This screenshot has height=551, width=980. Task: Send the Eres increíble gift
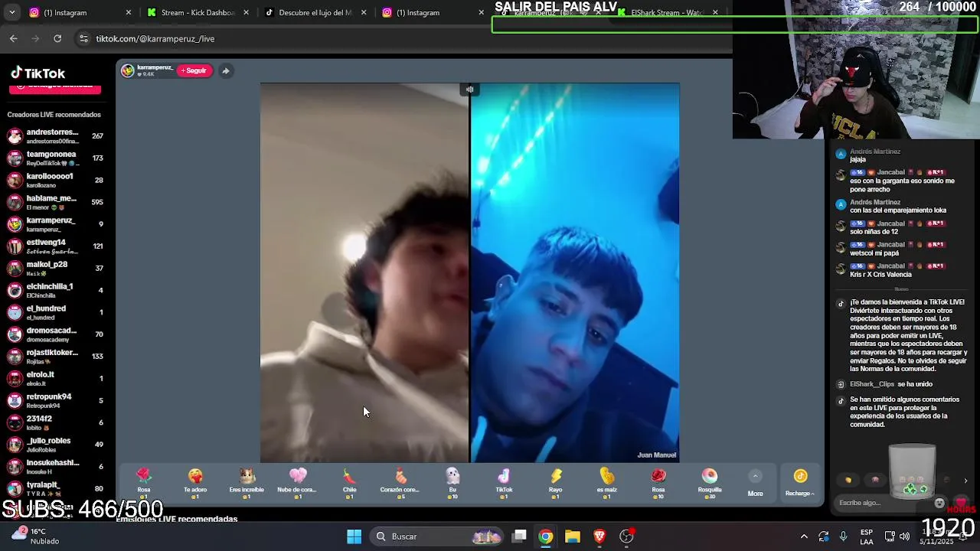[247, 484]
